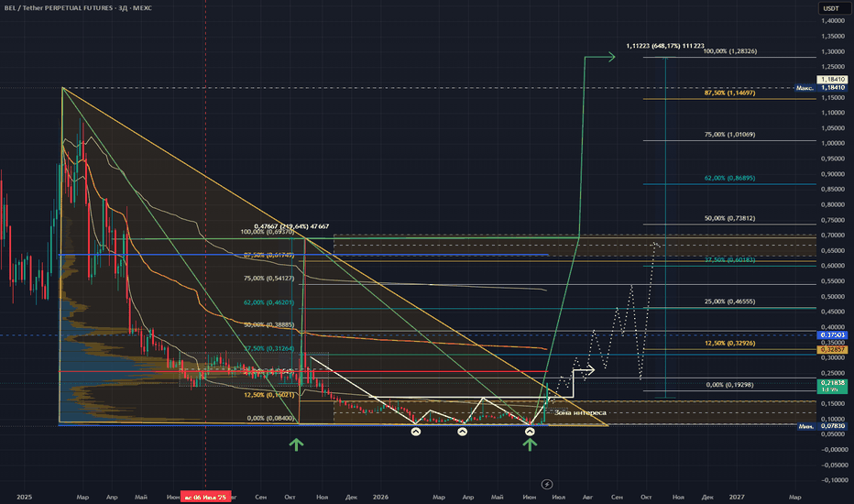This screenshot has height=504, width=854.
Task: Click the red 'вс 06 Июл '25' date label
Action: (206, 498)
